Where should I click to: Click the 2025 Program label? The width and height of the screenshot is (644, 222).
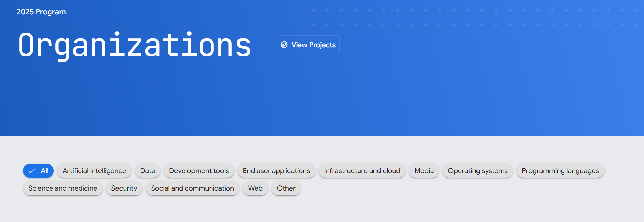pos(41,12)
